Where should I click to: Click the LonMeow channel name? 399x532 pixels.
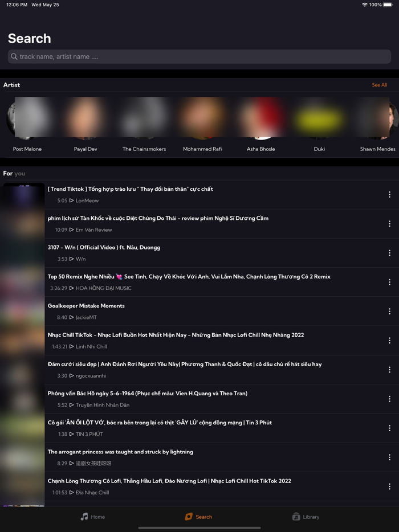[87, 200]
